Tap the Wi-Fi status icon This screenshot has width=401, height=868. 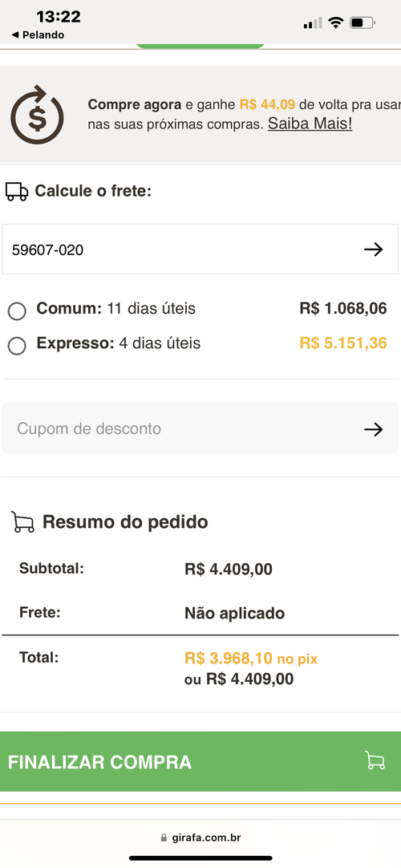[335, 22]
